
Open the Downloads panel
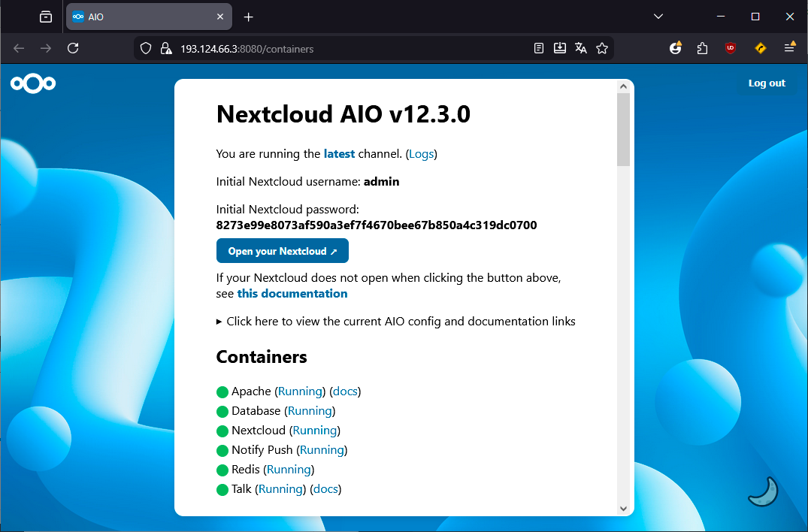[559, 47]
